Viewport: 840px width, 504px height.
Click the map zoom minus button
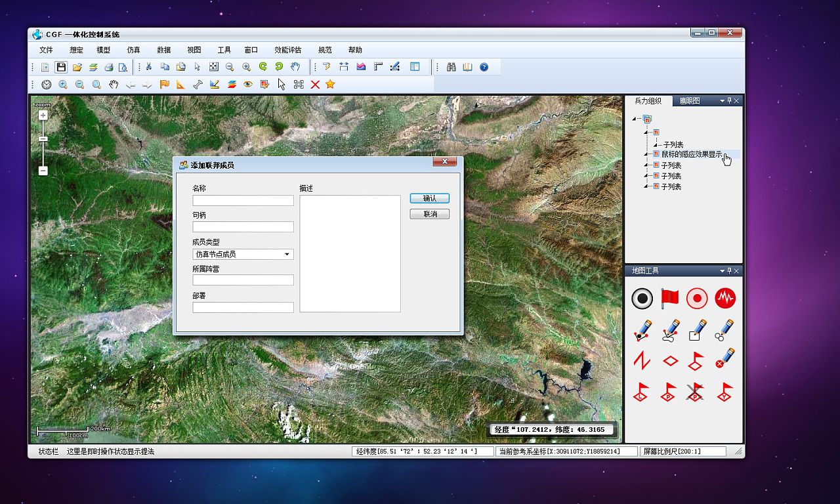point(43,171)
